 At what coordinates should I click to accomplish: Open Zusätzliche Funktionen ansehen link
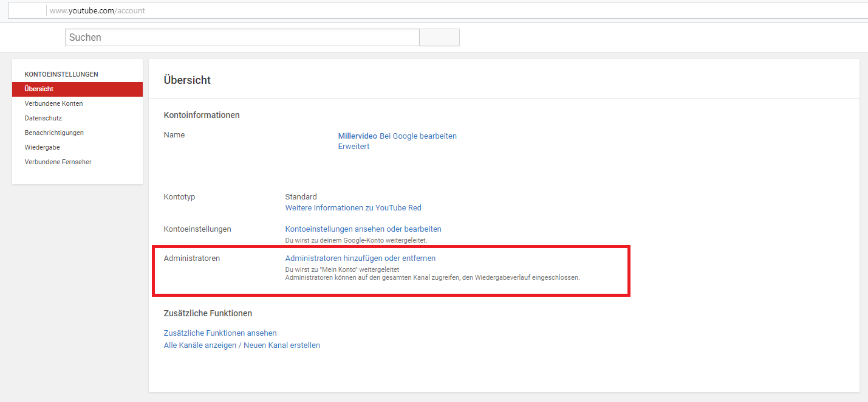tap(220, 333)
